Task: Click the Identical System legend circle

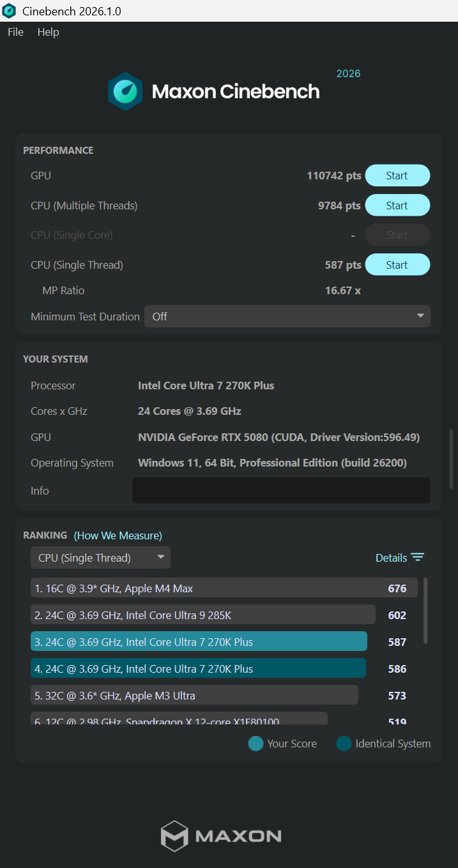Action: (x=344, y=744)
